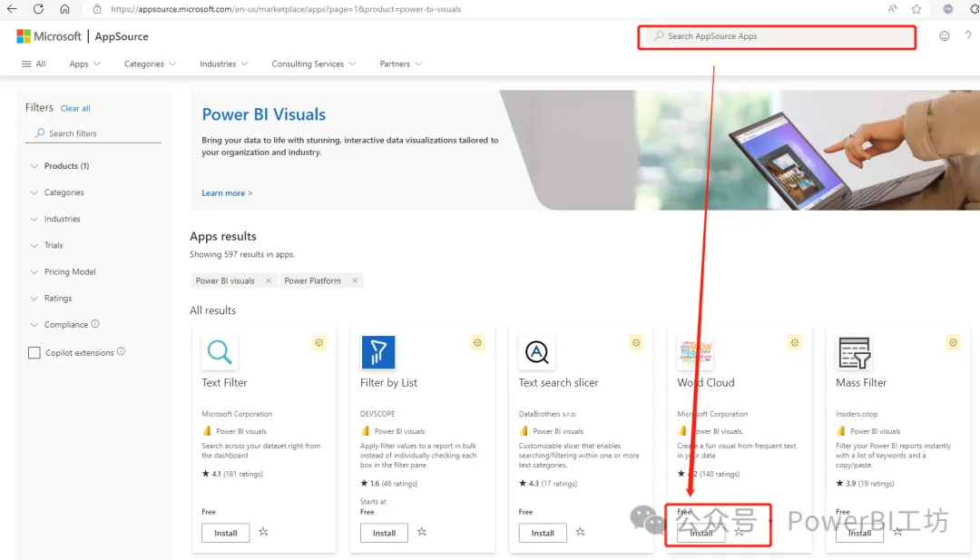Click the badge icon on Filter by List card
980x560 pixels.
(477, 342)
